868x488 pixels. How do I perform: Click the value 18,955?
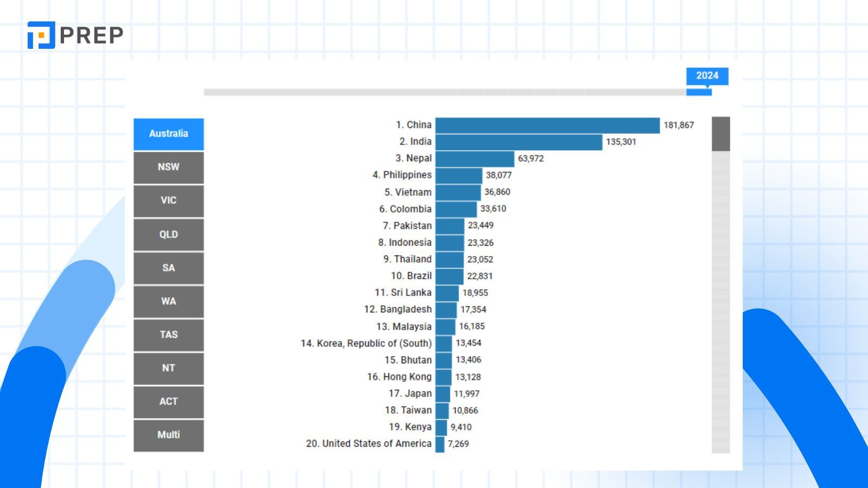[475, 293]
